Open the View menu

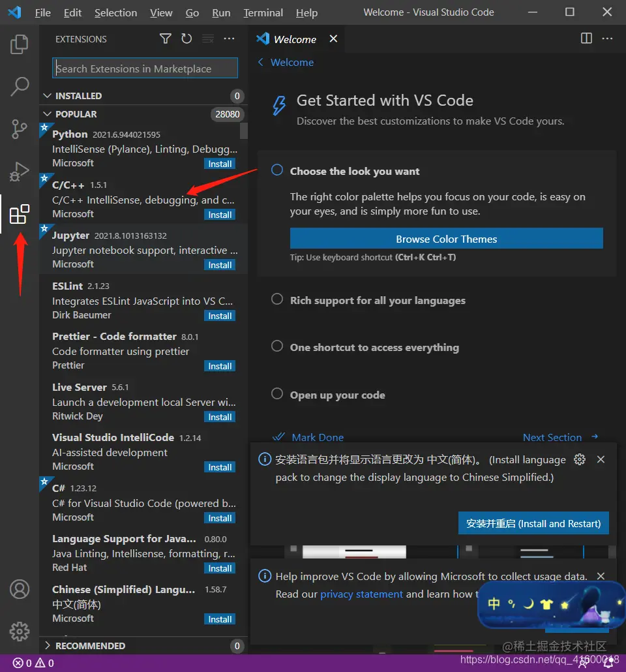[161, 13]
